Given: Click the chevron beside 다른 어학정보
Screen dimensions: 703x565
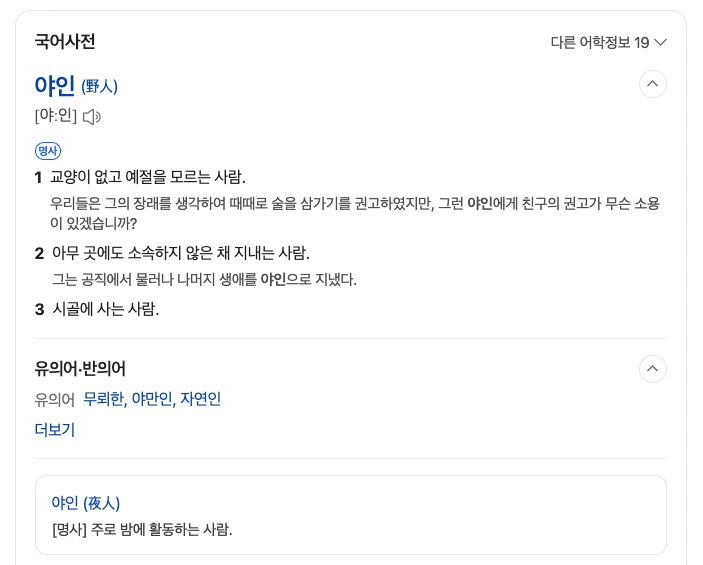Looking at the screenshot, I should 660,42.
